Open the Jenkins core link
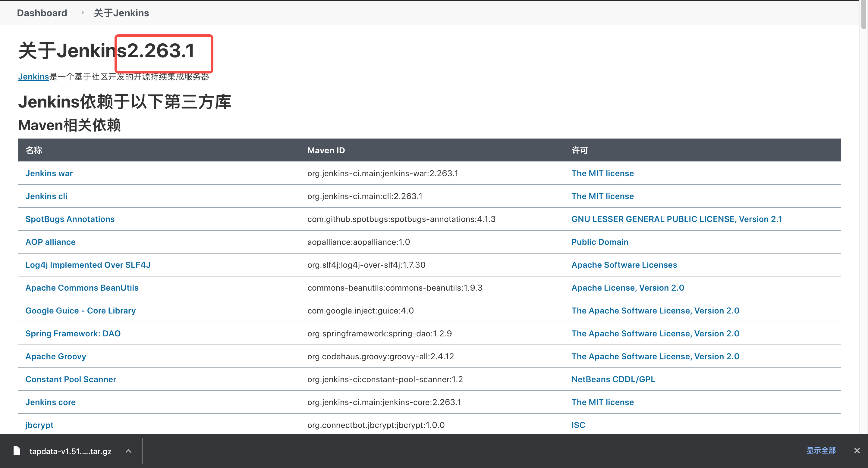The width and height of the screenshot is (868, 468). point(51,402)
